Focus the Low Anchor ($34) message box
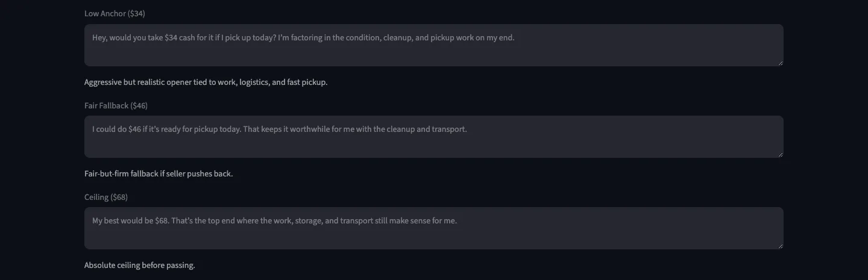This screenshot has width=868, height=280. point(434,45)
